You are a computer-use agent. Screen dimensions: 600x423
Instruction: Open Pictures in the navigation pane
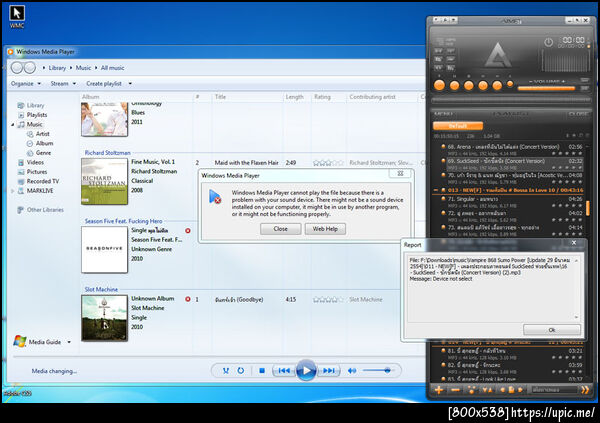tap(37, 172)
